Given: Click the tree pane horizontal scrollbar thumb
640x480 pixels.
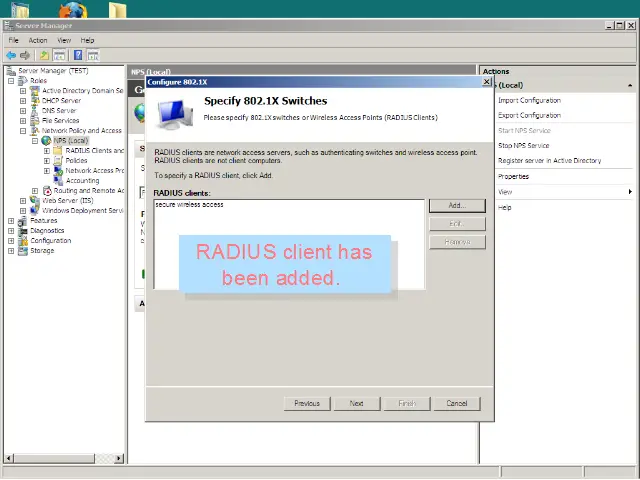Looking at the screenshot, I should click(x=53, y=458).
